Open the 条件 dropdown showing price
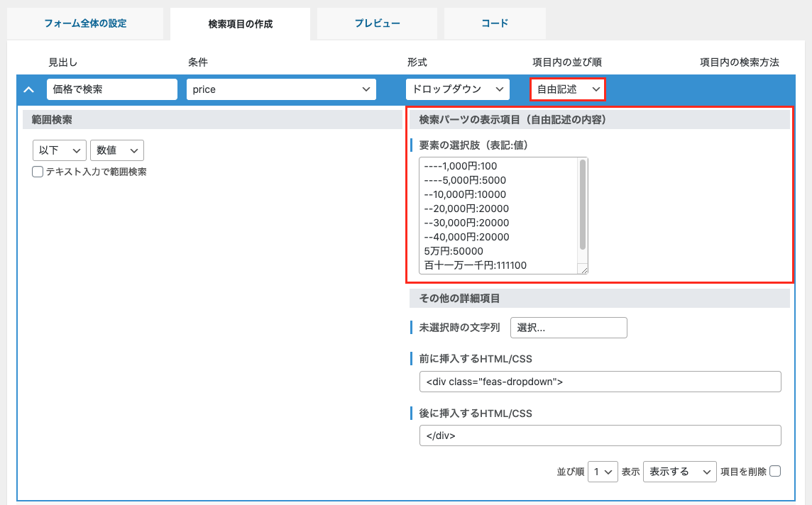This screenshot has height=505, width=812. click(281, 89)
